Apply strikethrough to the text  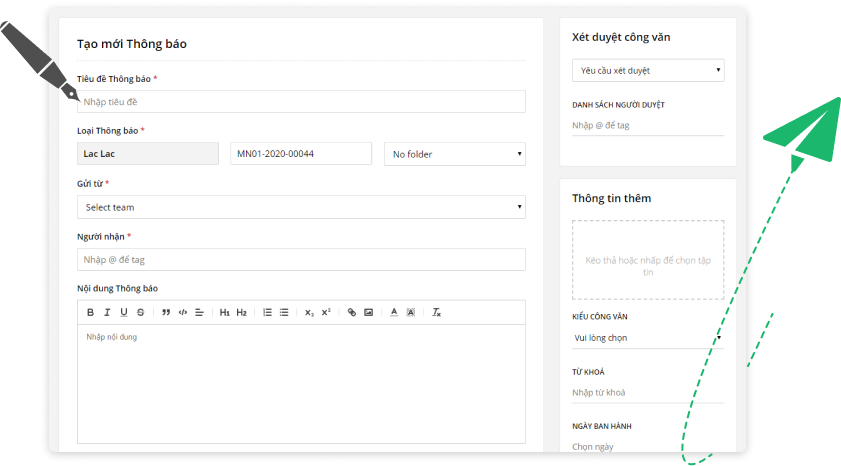140,312
